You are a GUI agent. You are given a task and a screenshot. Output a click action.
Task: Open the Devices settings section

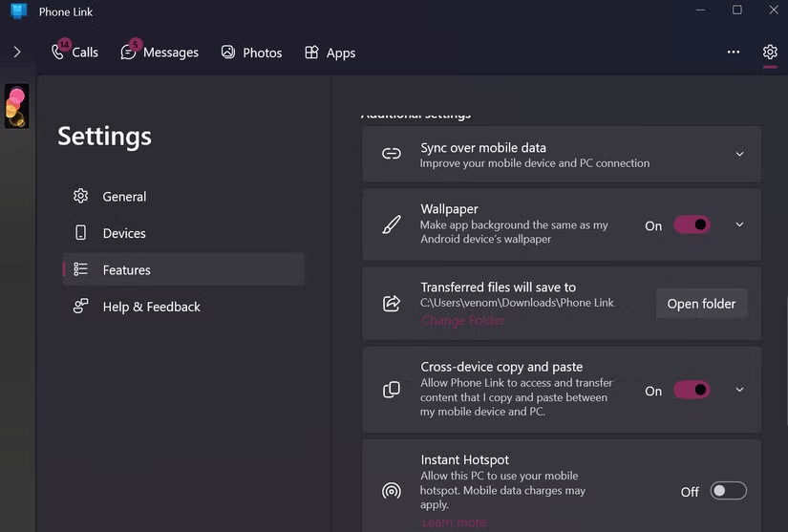pyautogui.click(x=124, y=233)
